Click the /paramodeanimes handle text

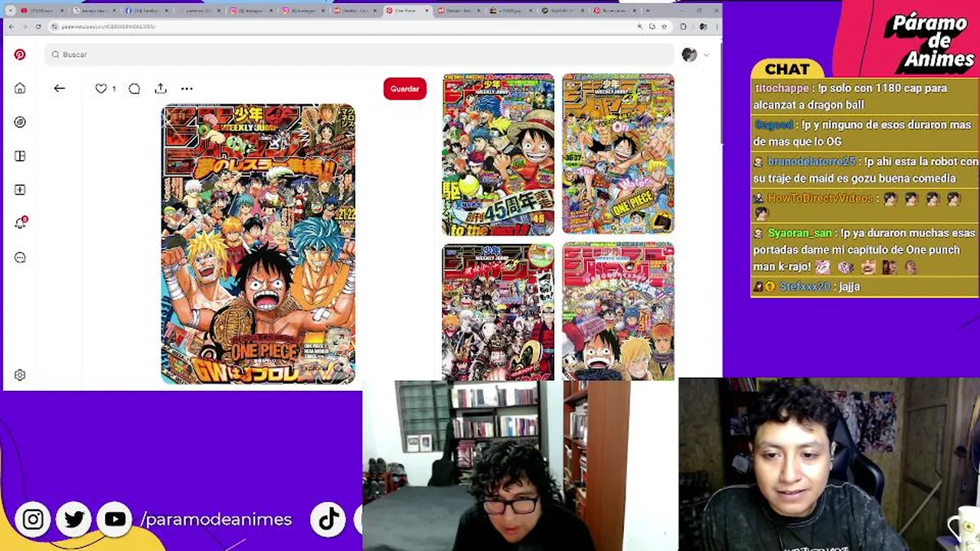coord(217,520)
